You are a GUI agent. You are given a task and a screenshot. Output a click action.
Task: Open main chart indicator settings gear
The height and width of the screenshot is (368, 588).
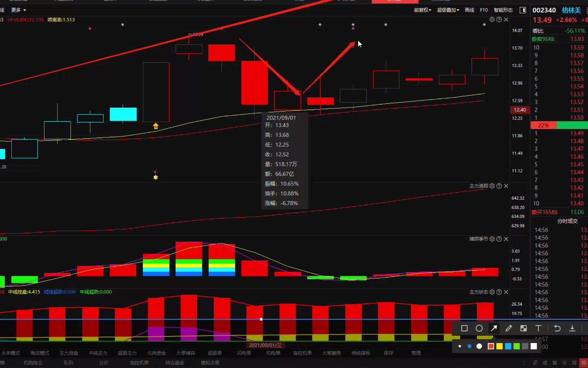[x=492, y=20]
